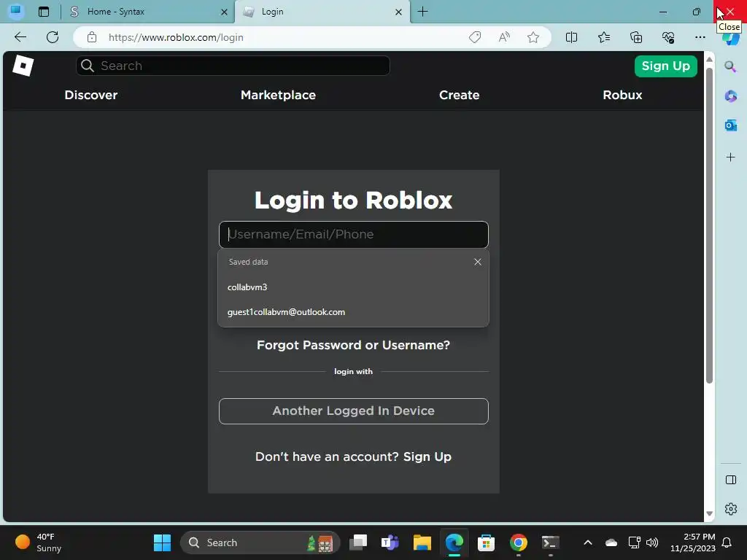
Task: Open Task View on taskbar
Action: (358, 542)
